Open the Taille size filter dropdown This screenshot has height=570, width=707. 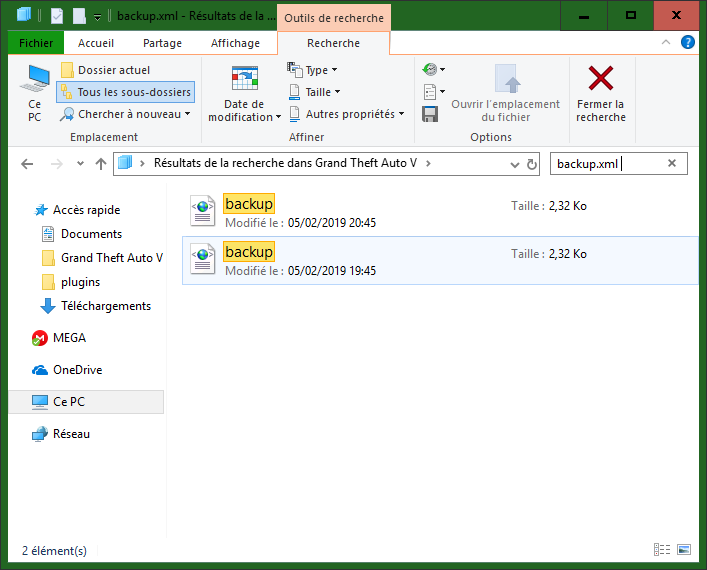pyautogui.click(x=314, y=92)
